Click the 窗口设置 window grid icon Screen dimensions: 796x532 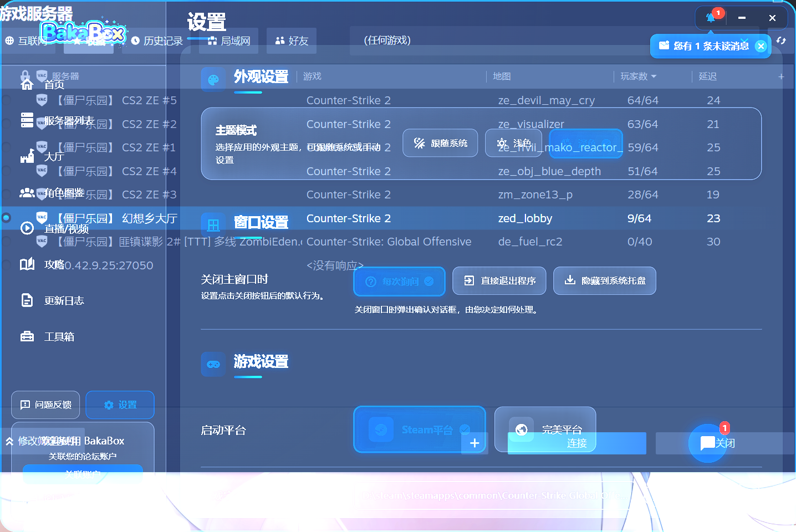click(x=213, y=225)
